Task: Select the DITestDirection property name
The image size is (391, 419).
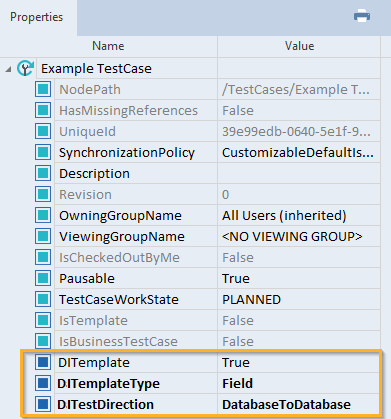Action: coord(105,404)
